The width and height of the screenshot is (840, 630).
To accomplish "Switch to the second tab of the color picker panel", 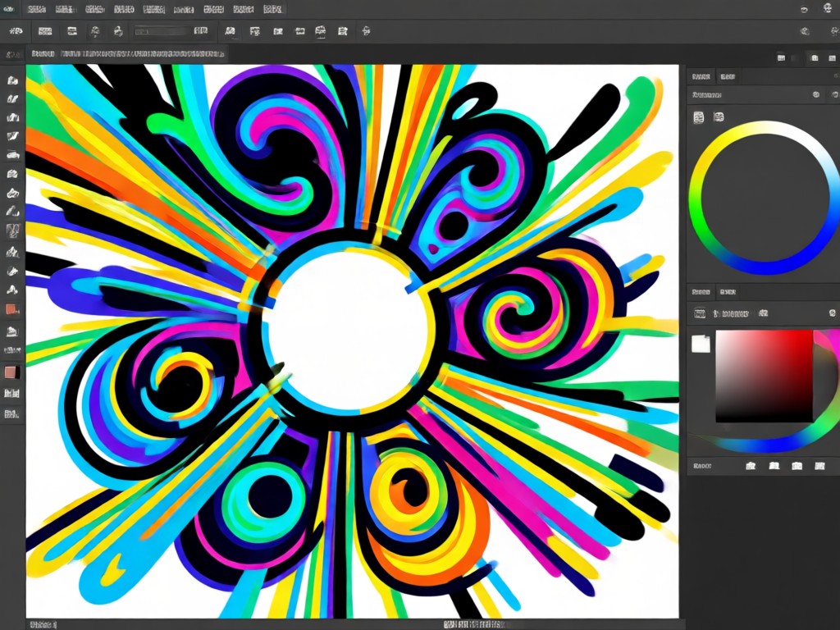I will coord(728,292).
